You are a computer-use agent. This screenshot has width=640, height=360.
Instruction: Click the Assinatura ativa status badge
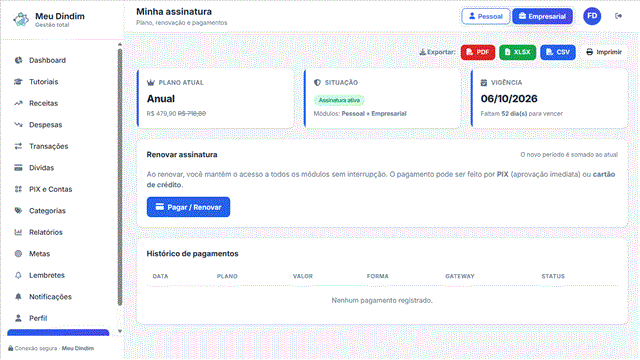pos(339,100)
